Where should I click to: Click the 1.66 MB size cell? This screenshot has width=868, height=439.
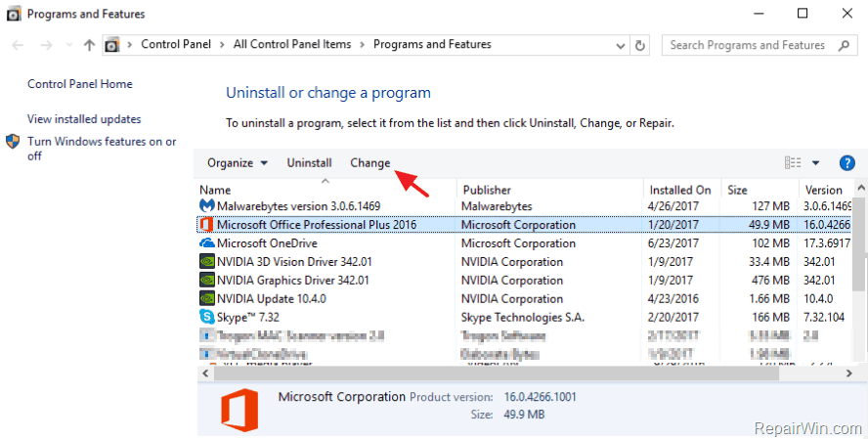769,298
